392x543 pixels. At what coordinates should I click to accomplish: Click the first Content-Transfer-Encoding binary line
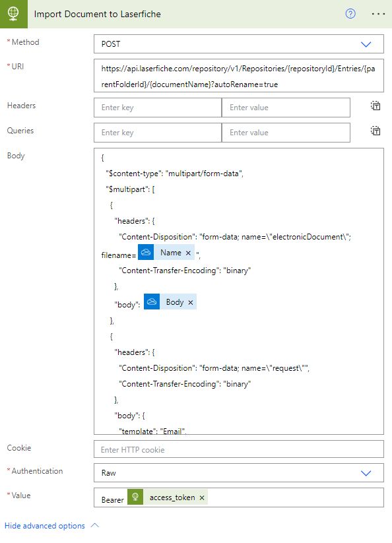pos(185,270)
